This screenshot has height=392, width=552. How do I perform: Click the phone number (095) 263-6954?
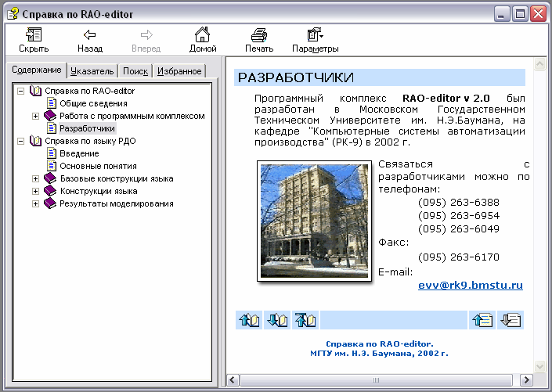(459, 216)
